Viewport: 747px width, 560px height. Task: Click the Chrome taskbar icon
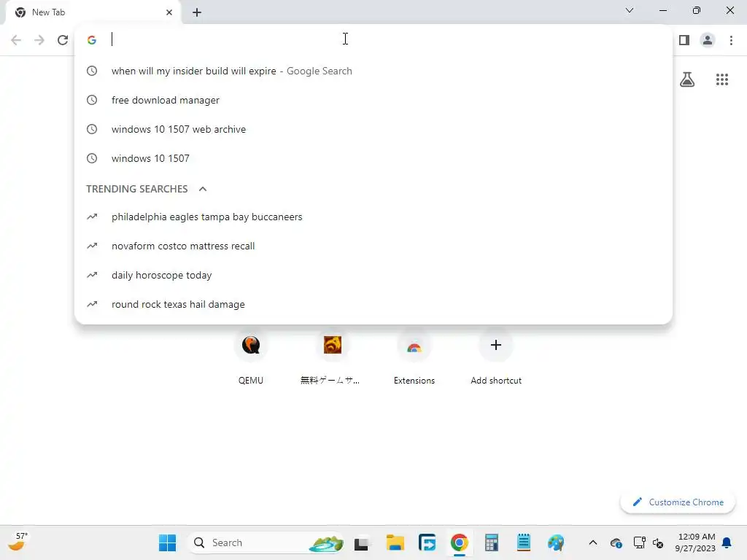460,542
